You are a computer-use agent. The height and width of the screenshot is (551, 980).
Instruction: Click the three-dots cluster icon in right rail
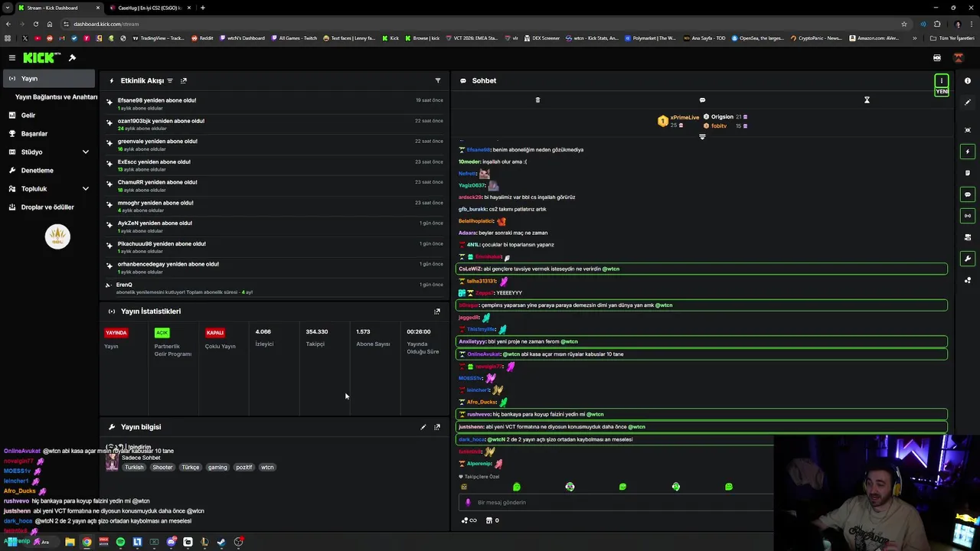point(968,280)
